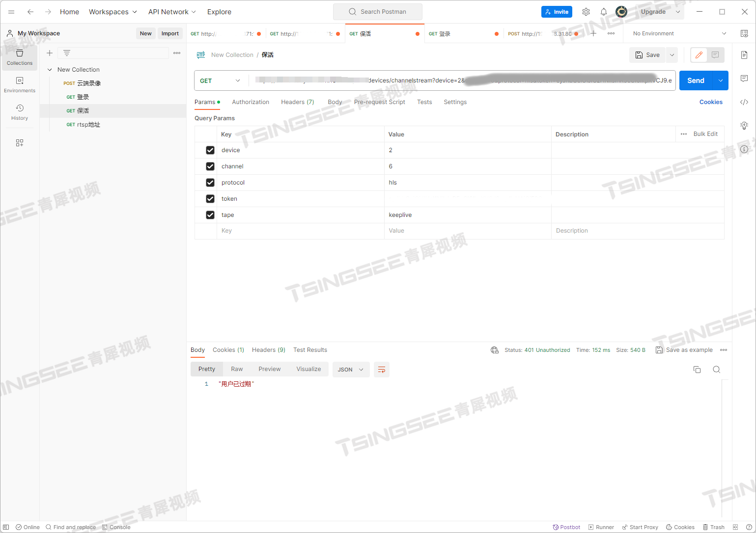Click the Invite button

pyautogui.click(x=557, y=12)
